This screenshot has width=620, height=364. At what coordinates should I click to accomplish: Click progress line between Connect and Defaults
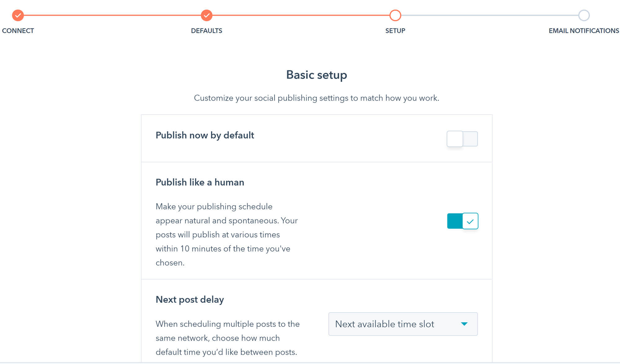(112, 15)
